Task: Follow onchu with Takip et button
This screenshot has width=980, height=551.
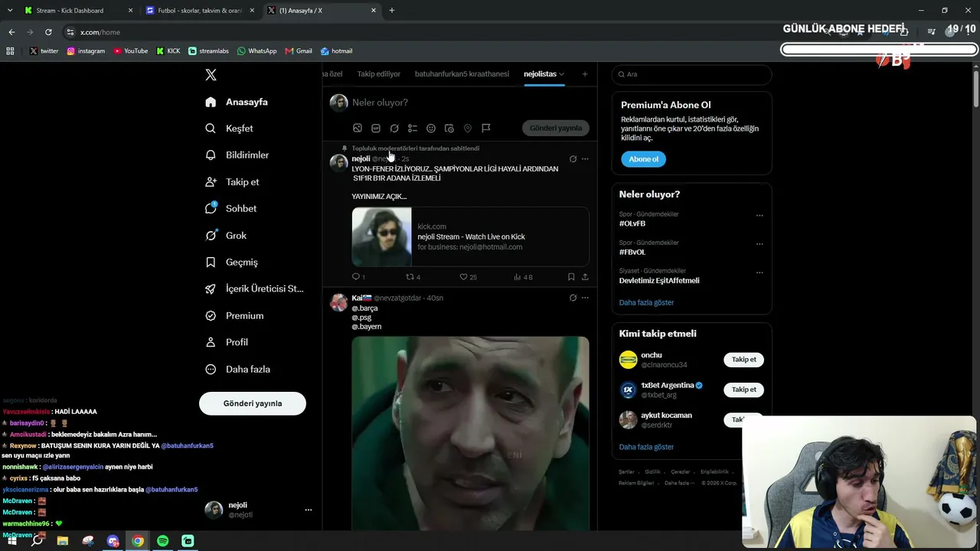Action: (x=743, y=360)
